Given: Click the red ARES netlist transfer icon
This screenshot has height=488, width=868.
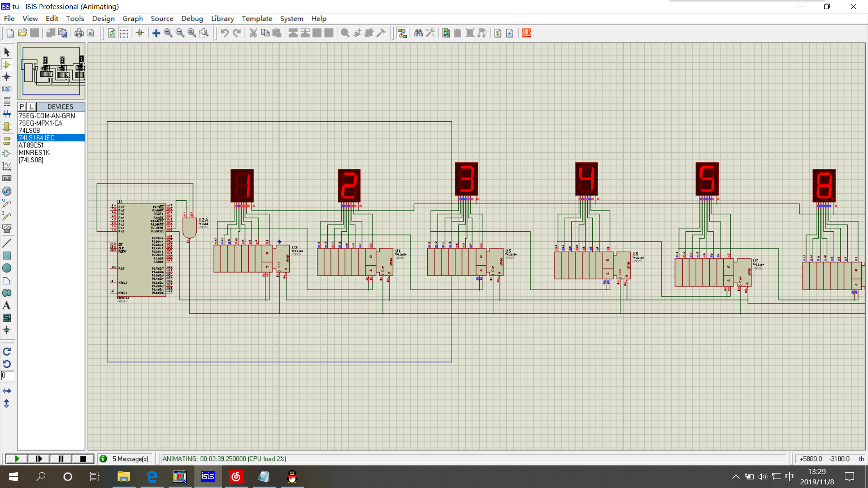Looking at the screenshot, I should coord(527,33).
